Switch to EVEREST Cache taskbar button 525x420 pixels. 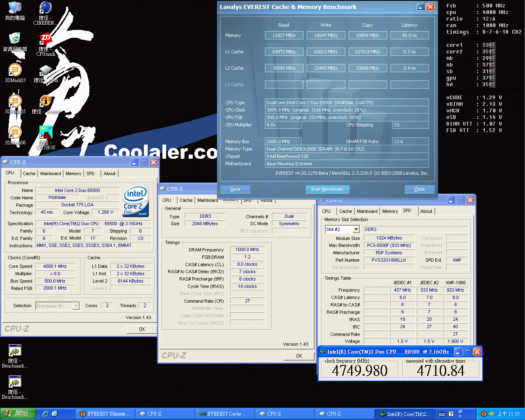tap(225, 414)
